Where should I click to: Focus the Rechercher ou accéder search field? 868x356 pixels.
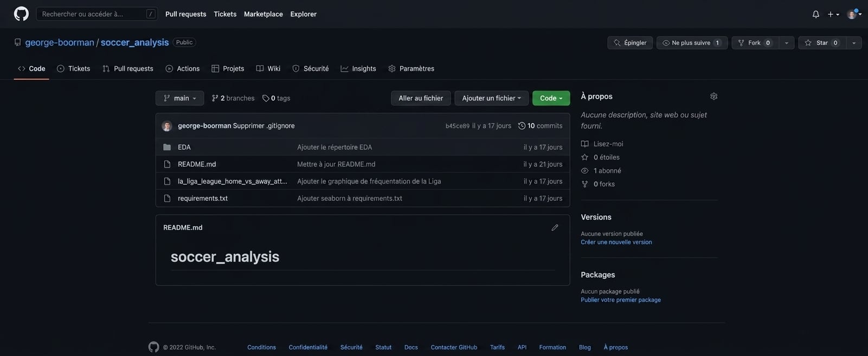pos(97,14)
